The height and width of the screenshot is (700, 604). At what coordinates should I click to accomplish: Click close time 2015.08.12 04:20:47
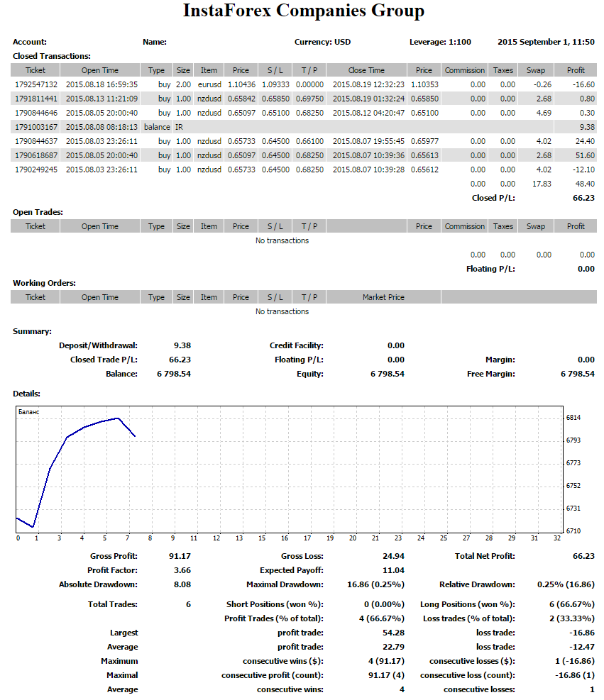(x=368, y=113)
